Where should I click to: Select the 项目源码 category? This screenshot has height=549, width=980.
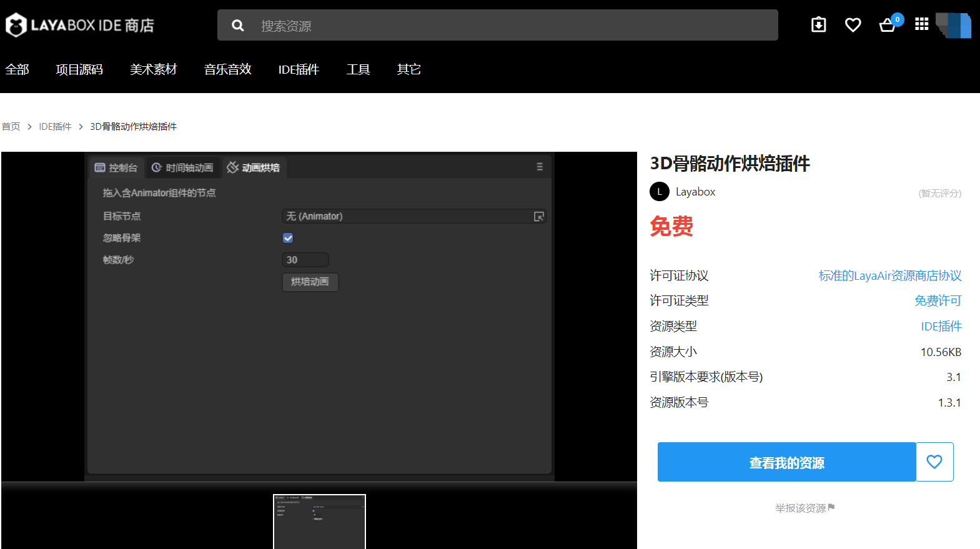[x=79, y=69]
